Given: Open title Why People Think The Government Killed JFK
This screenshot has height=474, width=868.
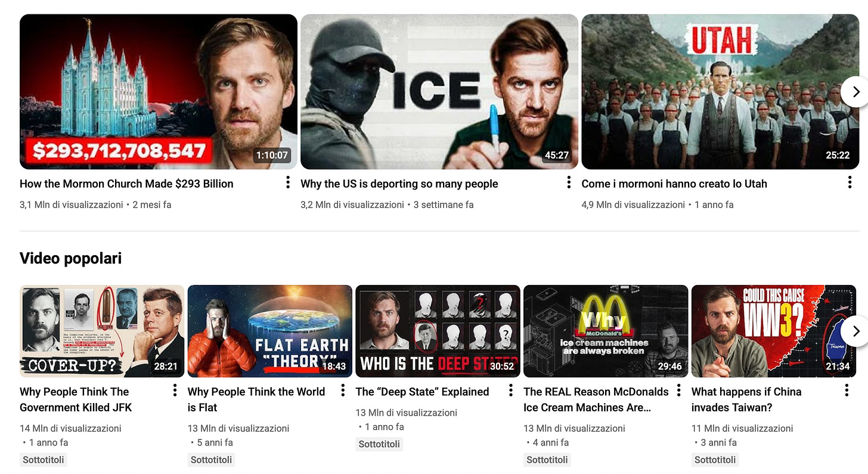Looking at the screenshot, I should point(76,399).
